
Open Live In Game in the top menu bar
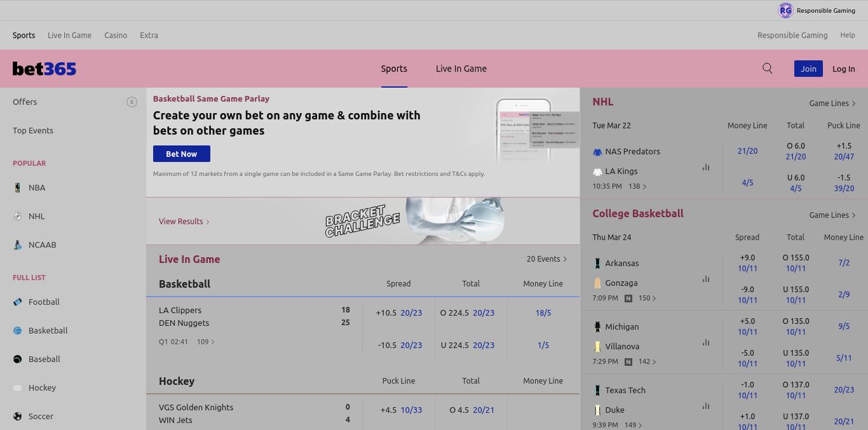click(69, 36)
